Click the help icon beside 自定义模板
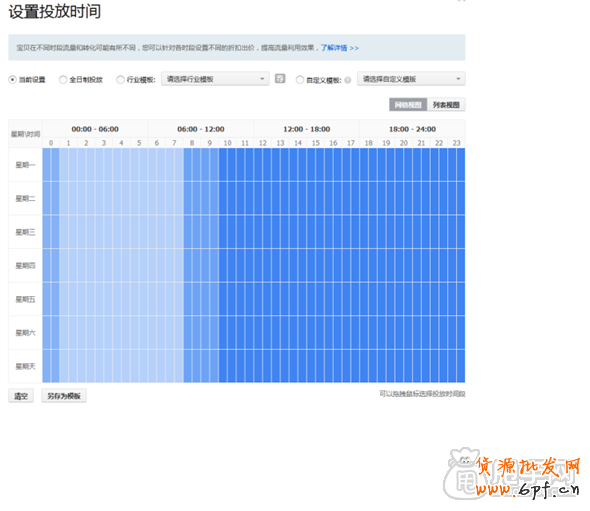The width and height of the screenshot is (590, 511). [x=348, y=80]
